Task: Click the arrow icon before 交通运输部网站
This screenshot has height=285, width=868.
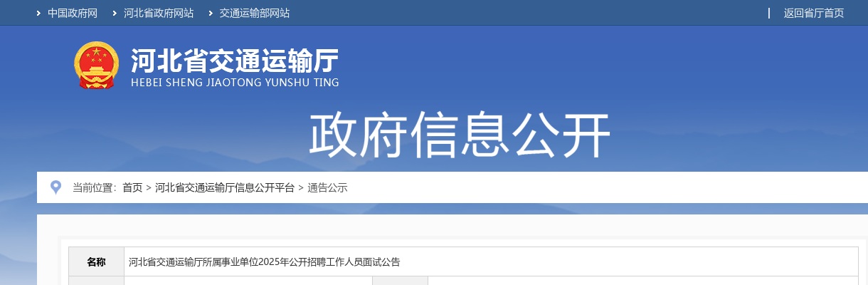Action: 211,14
